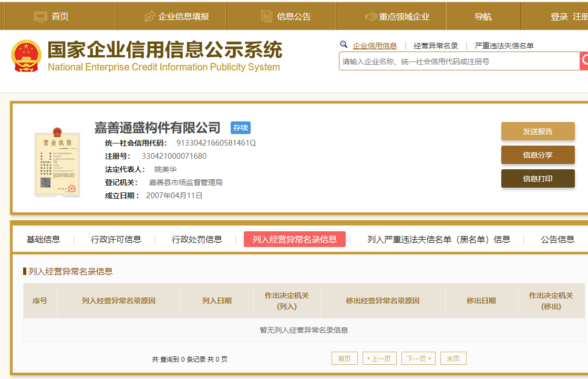Viewport: 588px width, 379px height.
Task: Switch to the 公告信息 tab
Action: [558, 239]
